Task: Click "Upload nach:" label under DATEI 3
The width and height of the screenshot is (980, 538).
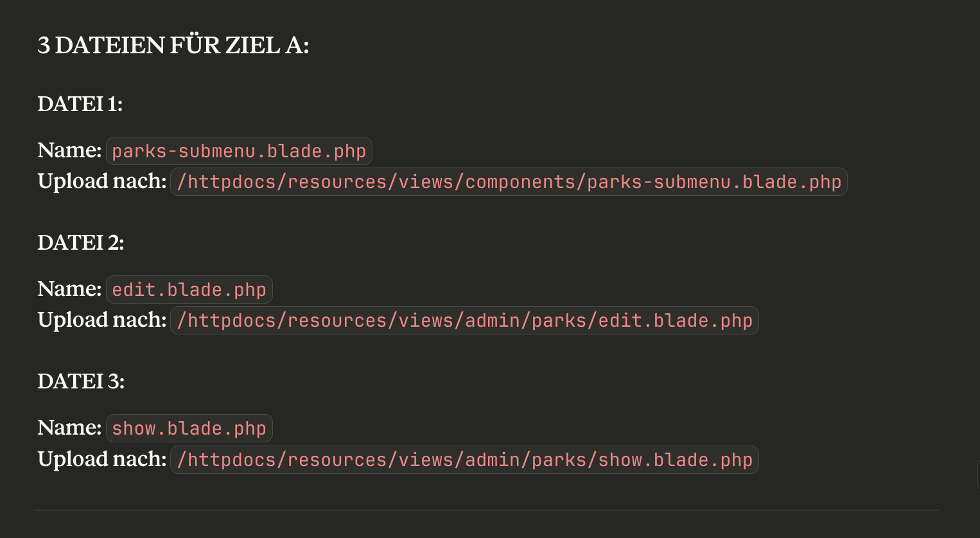Action: coord(102,460)
